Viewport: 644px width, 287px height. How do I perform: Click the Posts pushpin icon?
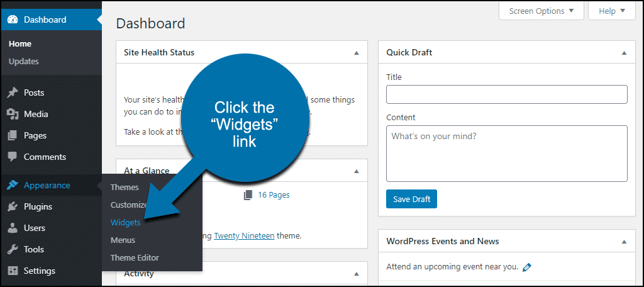pos(13,93)
